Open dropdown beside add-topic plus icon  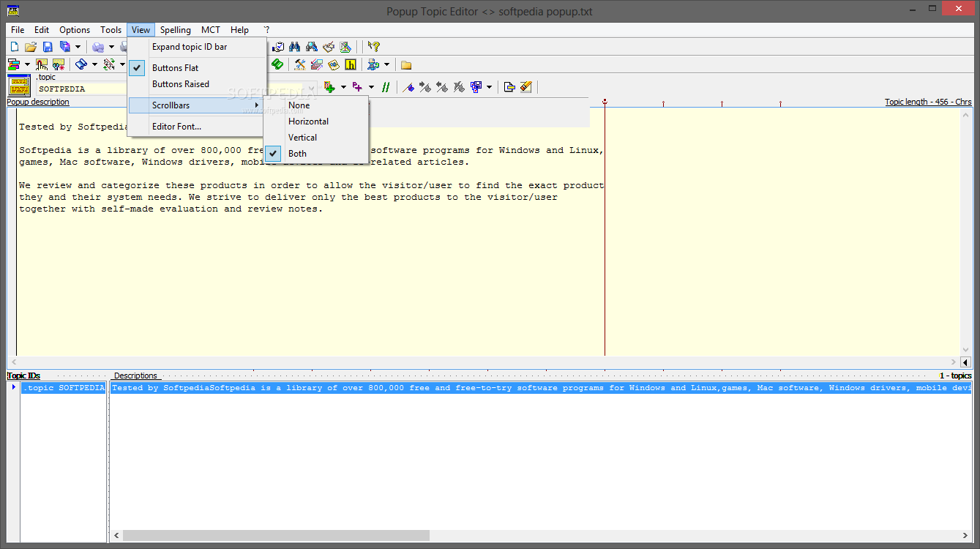point(343,87)
